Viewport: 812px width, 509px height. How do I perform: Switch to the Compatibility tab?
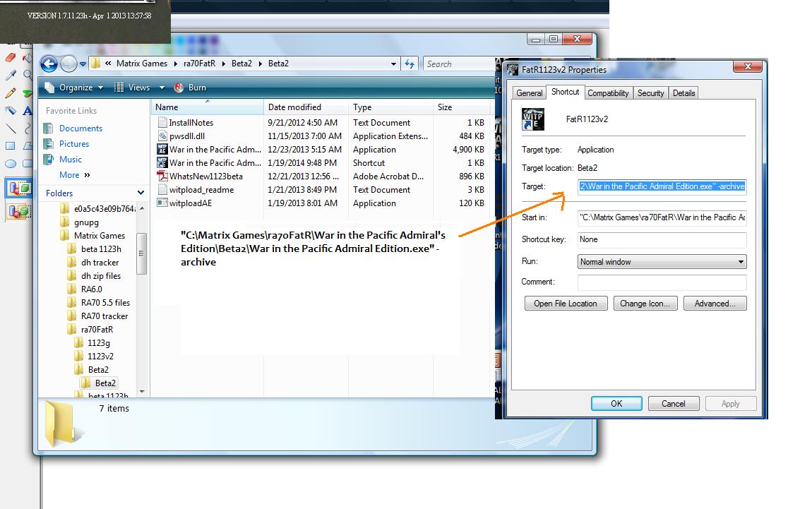[608, 93]
